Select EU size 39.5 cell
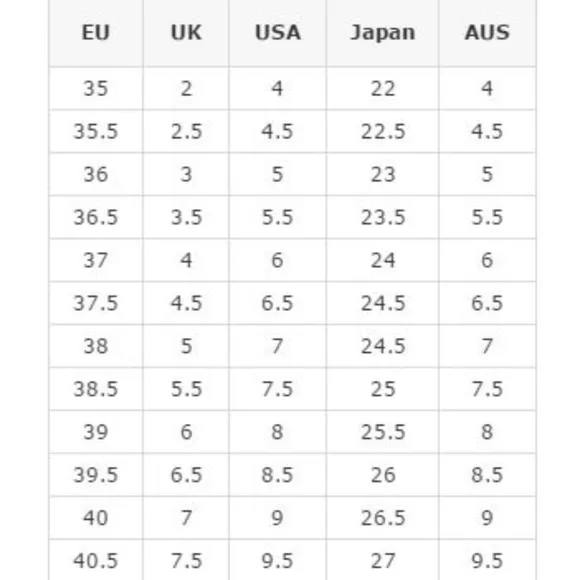580x580 pixels. [x=96, y=475]
